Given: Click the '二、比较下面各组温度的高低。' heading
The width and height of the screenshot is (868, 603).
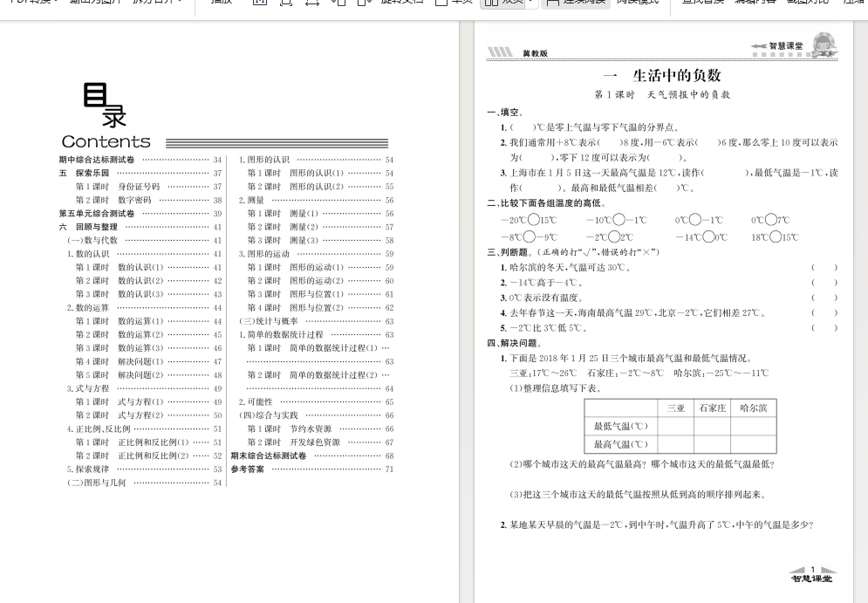Looking at the screenshot, I should point(546,203).
